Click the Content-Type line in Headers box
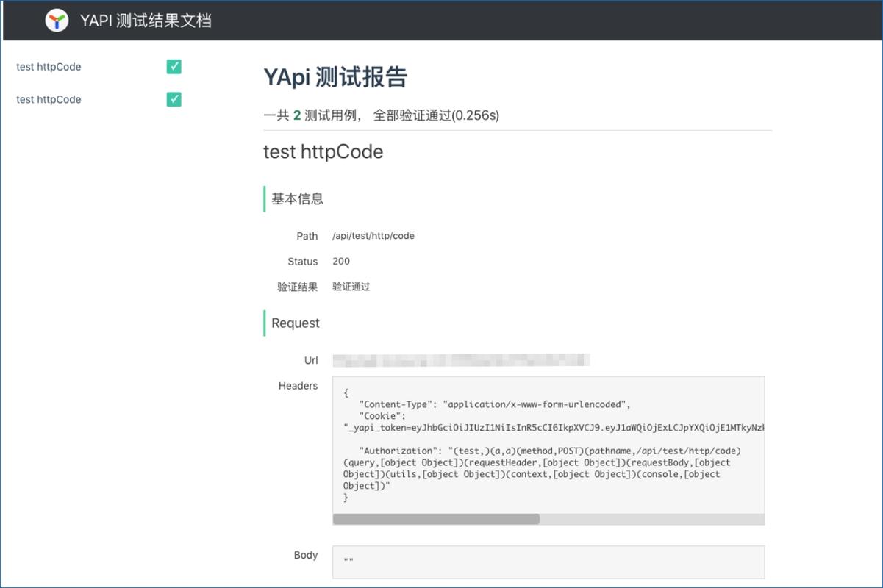The height and width of the screenshot is (588, 883). [x=495, y=404]
